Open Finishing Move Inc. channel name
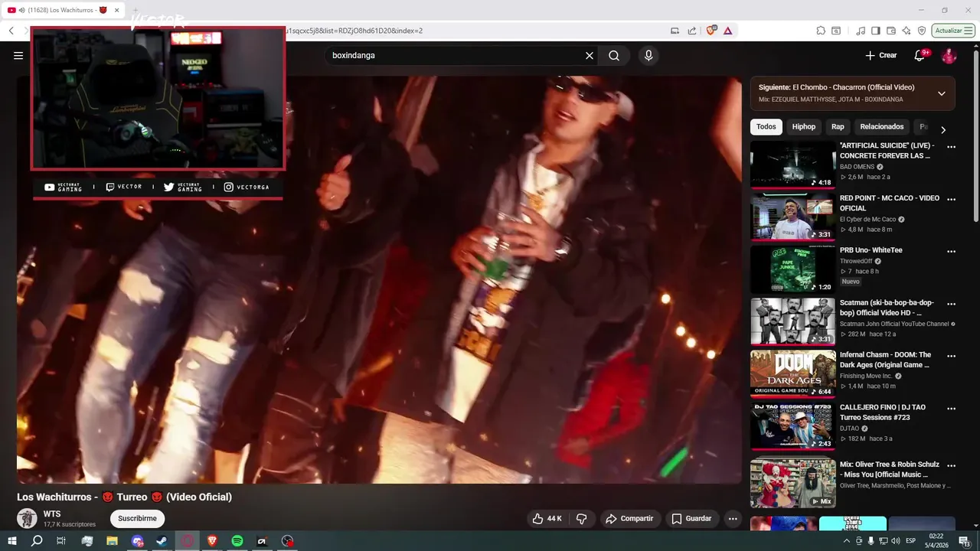 pos(866,377)
